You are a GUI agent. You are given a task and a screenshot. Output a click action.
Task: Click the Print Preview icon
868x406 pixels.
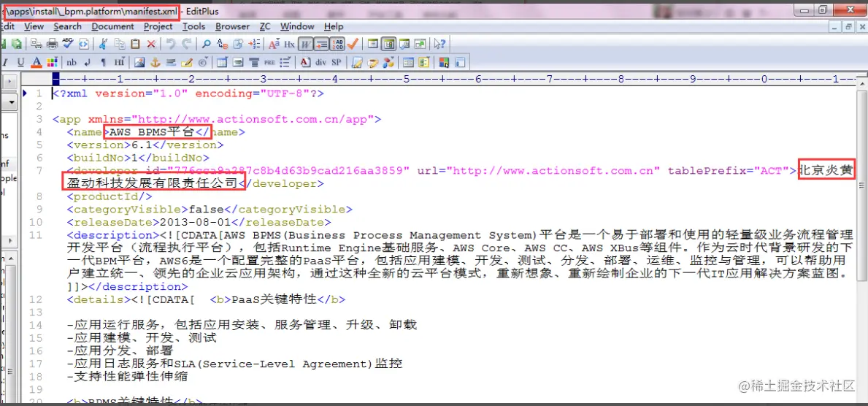37,45
